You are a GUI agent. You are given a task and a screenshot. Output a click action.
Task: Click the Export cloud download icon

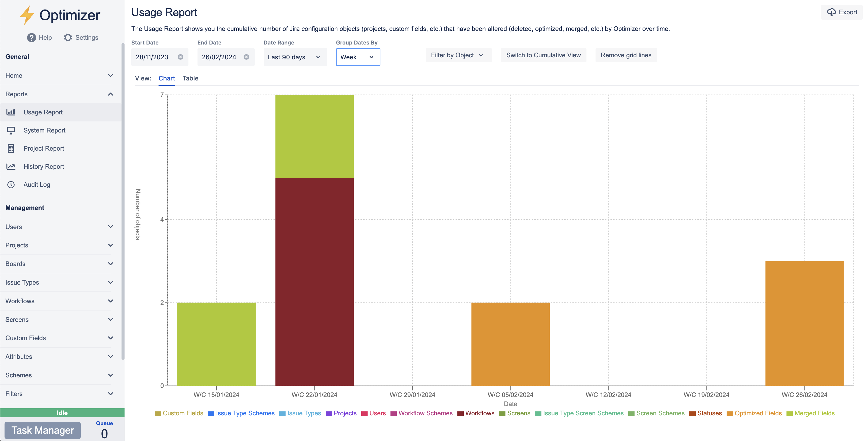coord(831,13)
